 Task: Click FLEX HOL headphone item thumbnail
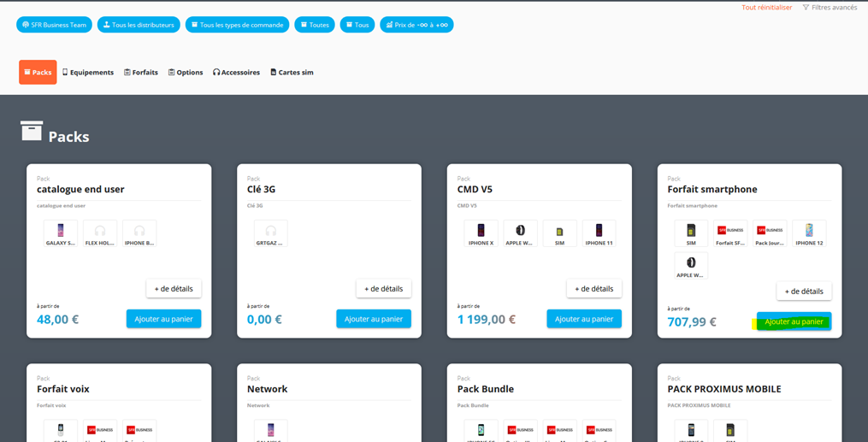click(100, 233)
